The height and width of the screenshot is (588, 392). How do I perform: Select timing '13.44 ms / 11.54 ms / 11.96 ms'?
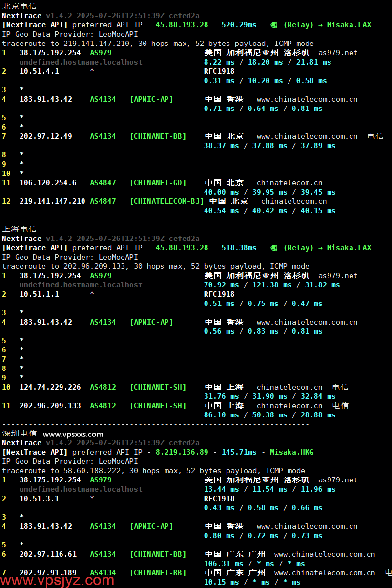pos(269,489)
